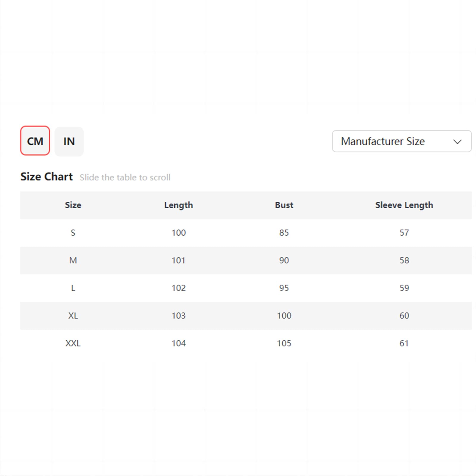Click bust value 85 for S

[x=284, y=233]
